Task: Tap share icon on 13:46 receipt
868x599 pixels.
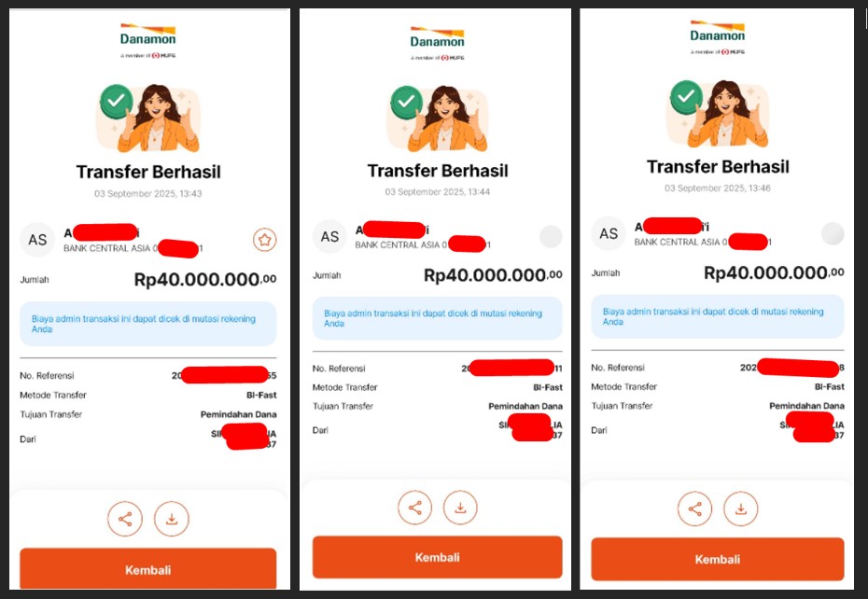Action: tap(694, 508)
